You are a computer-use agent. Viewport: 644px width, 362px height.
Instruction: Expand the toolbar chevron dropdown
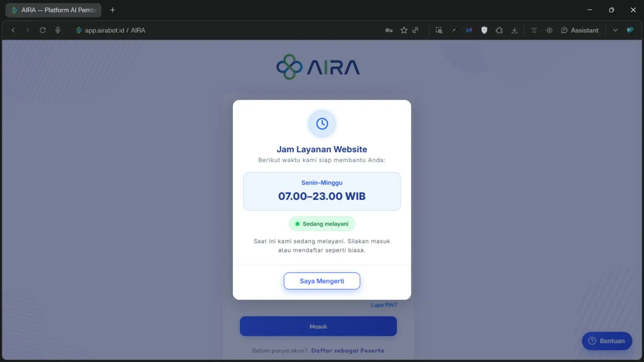coord(615,30)
